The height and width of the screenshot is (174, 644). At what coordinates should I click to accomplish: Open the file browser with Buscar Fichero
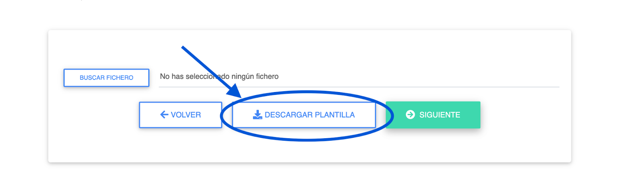click(106, 78)
